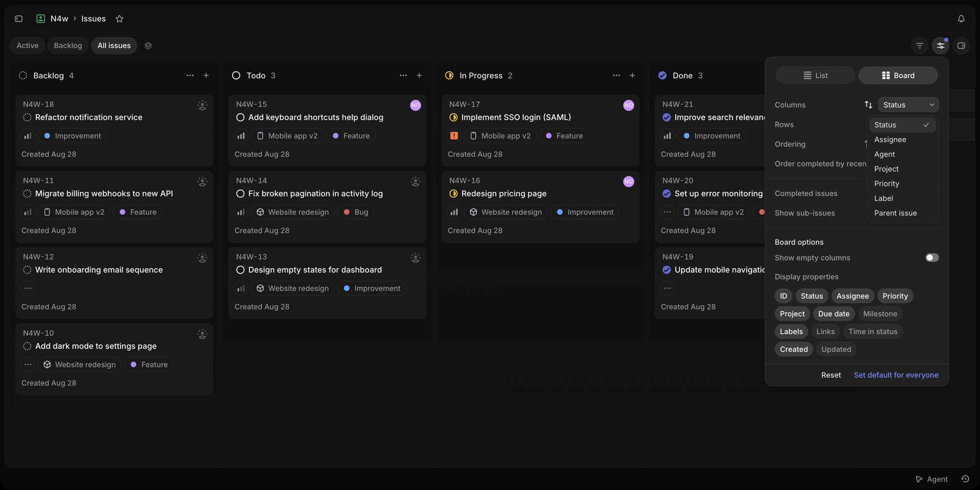This screenshot has width=980, height=490.
Task: Set priority on N4W-12 card
Action: (28, 288)
